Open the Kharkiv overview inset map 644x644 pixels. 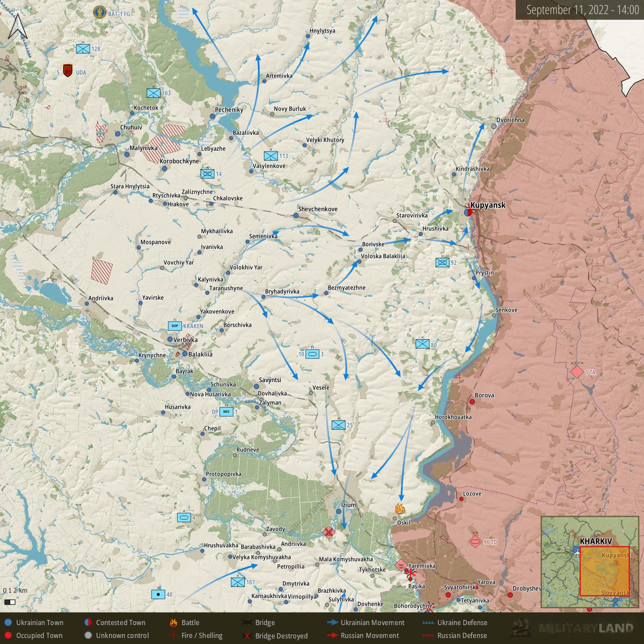point(589,562)
